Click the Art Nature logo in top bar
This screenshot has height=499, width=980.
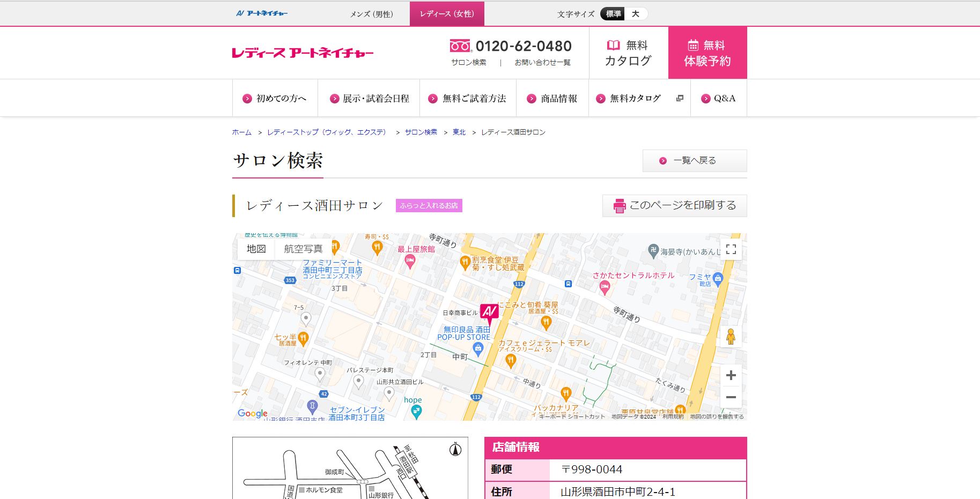[x=262, y=13]
